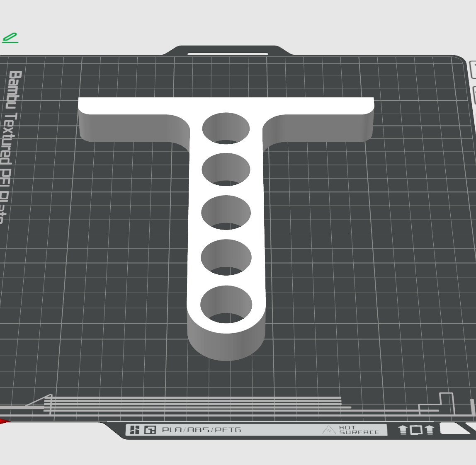The width and height of the screenshot is (476, 465).
Task: Click the green edit plate name pencil icon
Action: coord(10,38)
